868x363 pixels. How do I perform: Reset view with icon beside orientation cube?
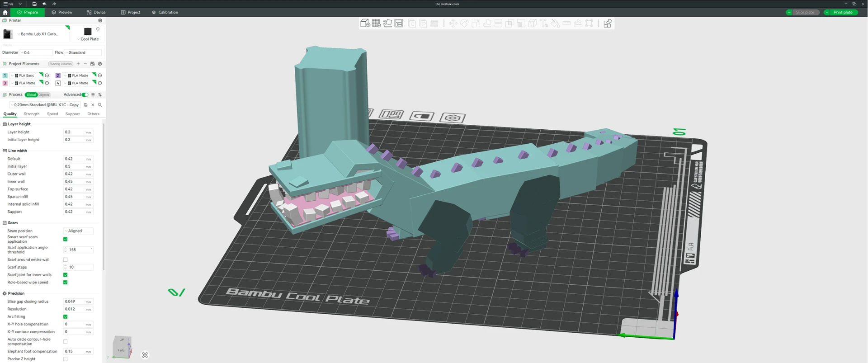tap(145, 355)
